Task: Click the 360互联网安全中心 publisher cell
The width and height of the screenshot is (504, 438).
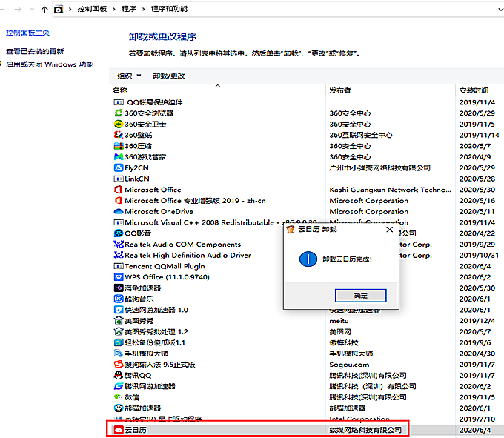Action: pos(361,135)
